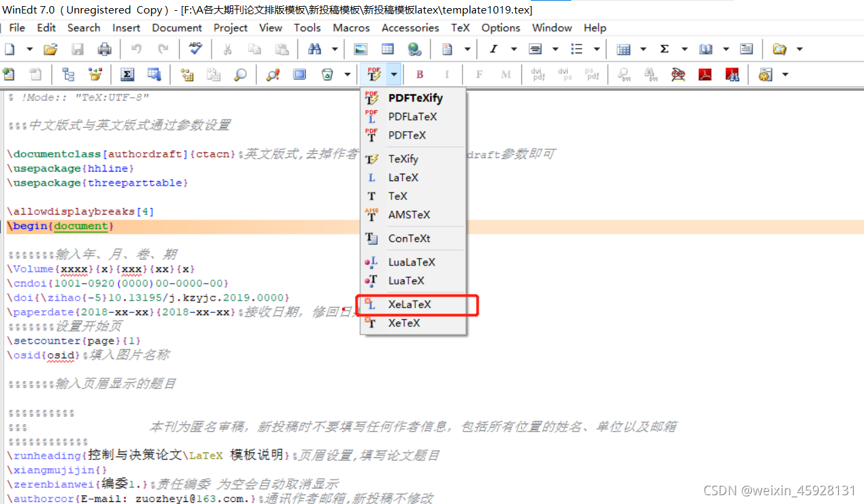Click the Redo arrow icon

[x=163, y=49]
